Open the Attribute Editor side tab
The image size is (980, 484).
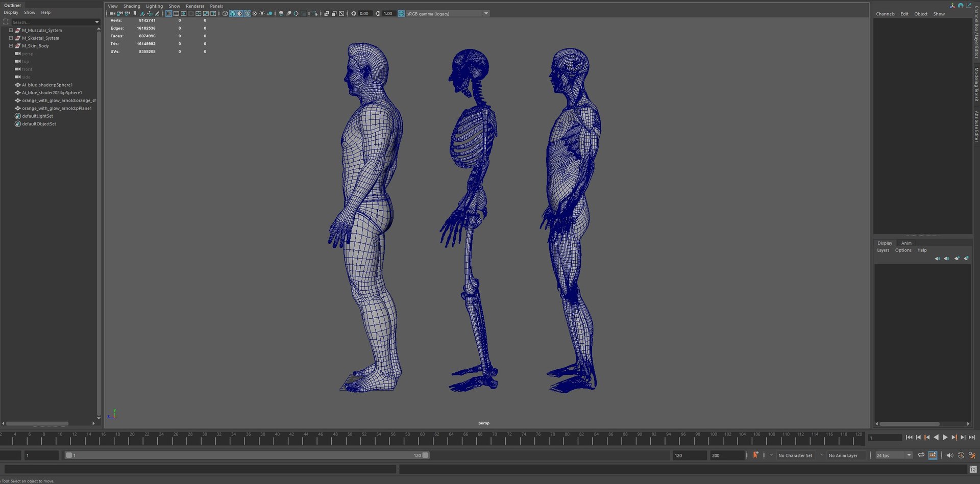tap(976, 126)
